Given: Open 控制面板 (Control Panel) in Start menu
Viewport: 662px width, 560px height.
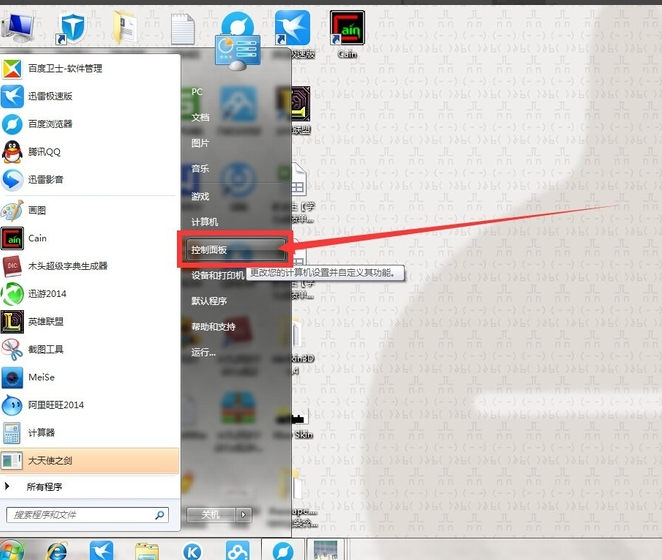Looking at the screenshot, I should coord(211,248).
